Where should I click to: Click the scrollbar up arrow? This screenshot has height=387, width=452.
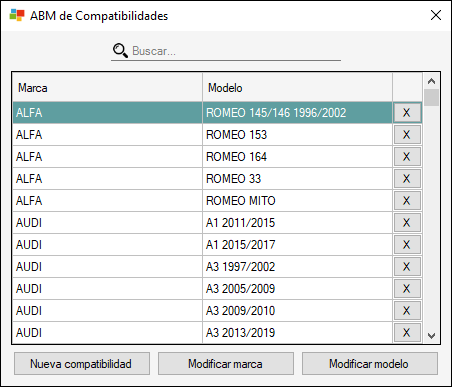(x=431, y=81)
